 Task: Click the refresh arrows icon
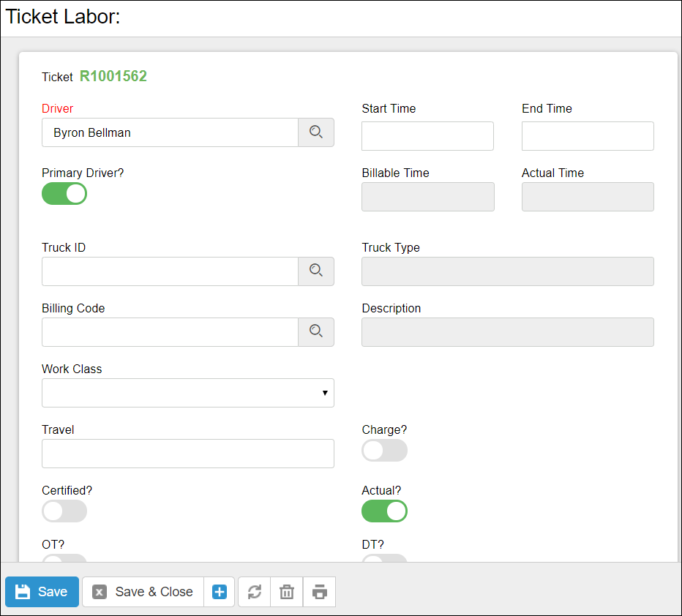254,592
